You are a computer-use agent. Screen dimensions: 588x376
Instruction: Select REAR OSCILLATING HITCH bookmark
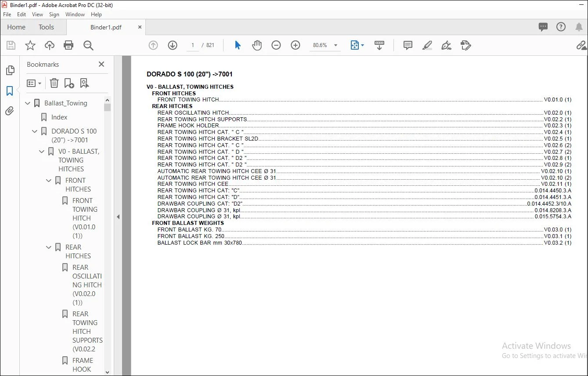pyautogui.click(x=87, y=285)
